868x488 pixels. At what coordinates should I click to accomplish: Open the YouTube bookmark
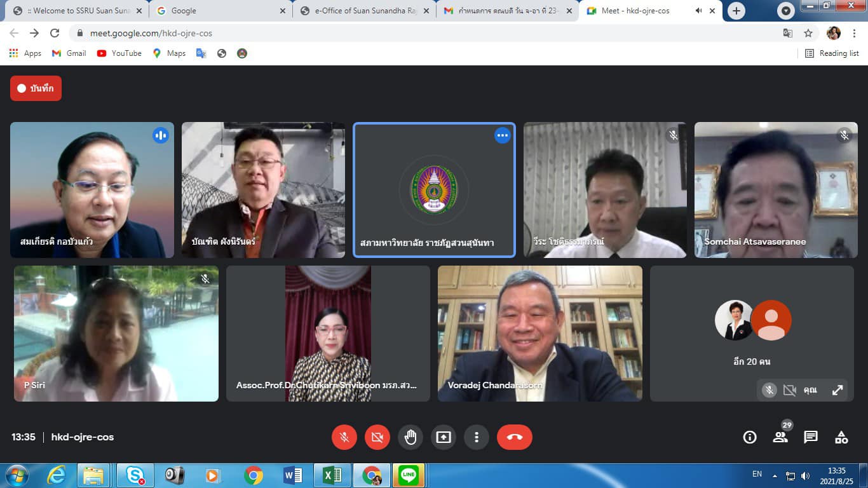(119, 53)
